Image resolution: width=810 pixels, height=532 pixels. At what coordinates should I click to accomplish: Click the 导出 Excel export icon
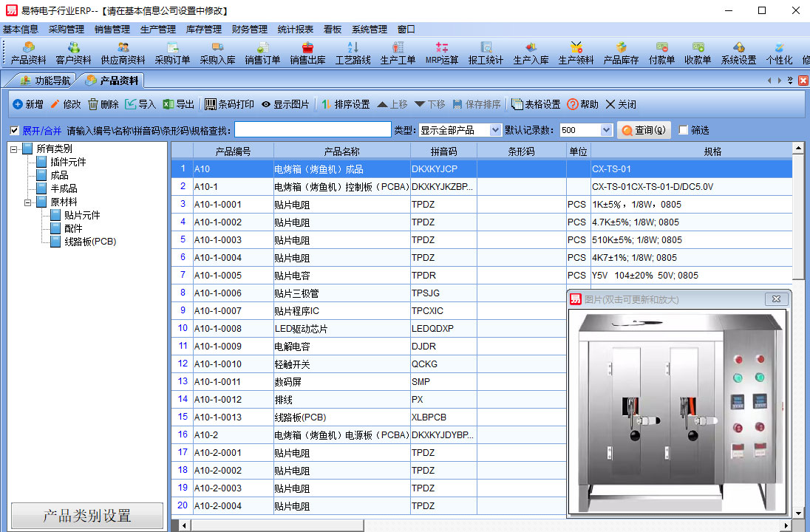[168, 104]
